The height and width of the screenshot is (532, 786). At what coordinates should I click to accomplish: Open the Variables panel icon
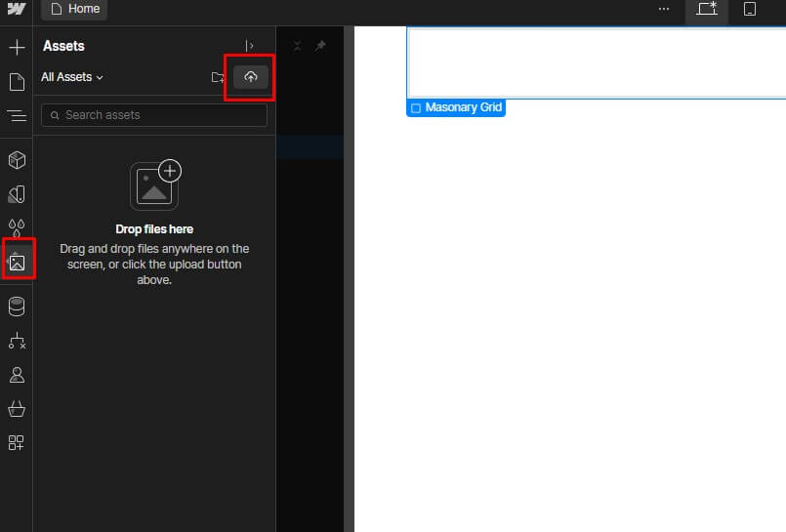17,194
